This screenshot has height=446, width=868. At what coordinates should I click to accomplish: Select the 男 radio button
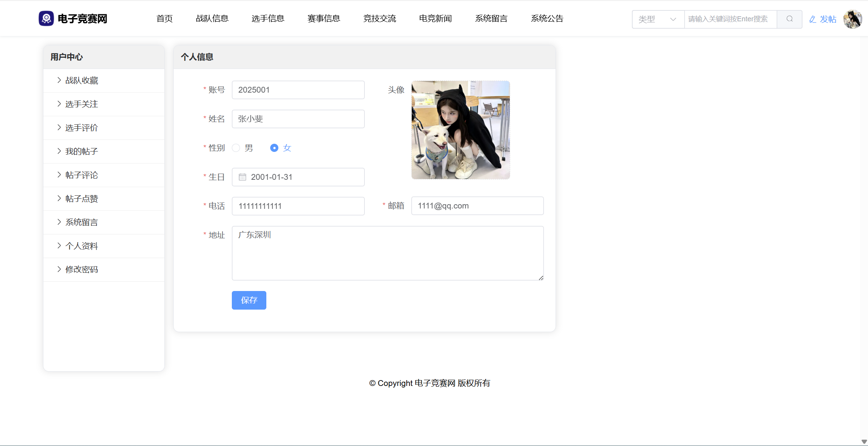[236, 148]
